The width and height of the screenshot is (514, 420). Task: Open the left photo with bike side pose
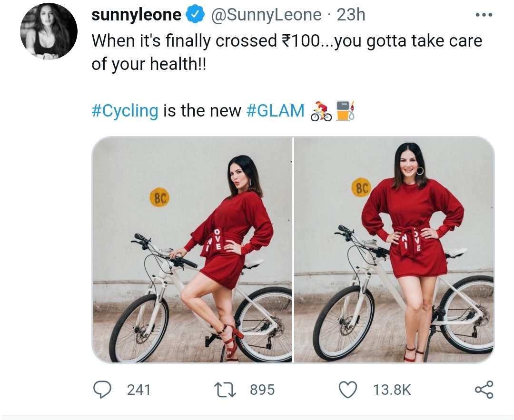coord(192,250)
